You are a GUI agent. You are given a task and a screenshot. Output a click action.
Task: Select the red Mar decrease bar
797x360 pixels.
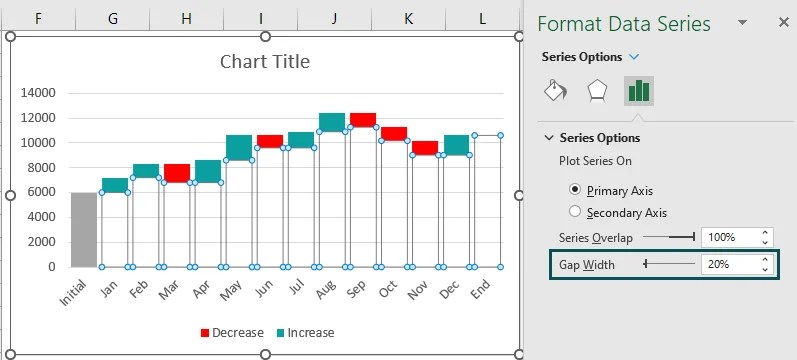coord(177,173)
